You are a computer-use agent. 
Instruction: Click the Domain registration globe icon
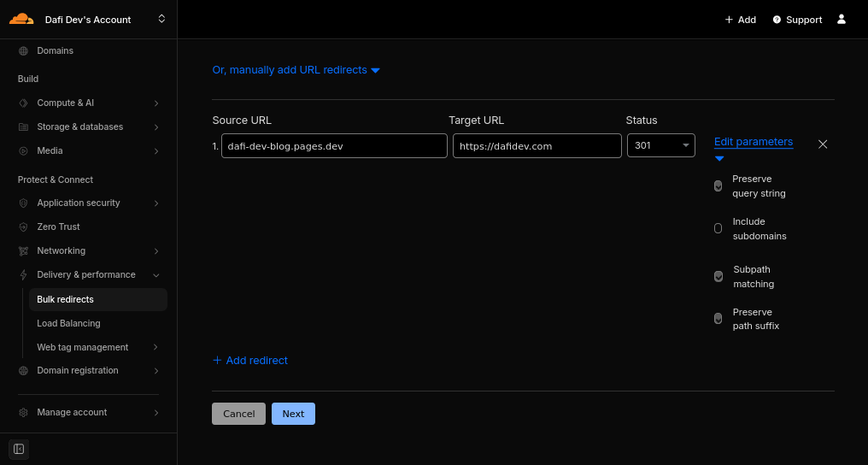[23, 371]
